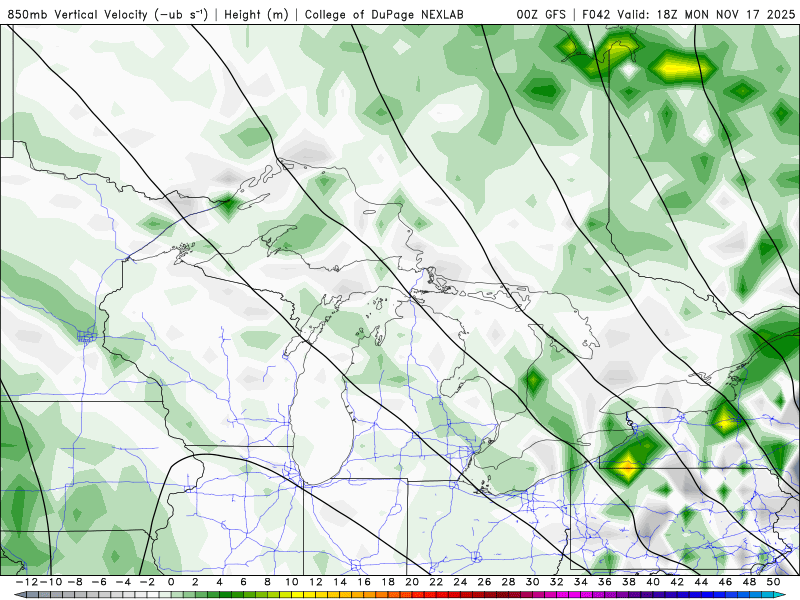Click the "-6" color scale label
The height and width of the screenshot is (600, 800).
tap(99, 582)
